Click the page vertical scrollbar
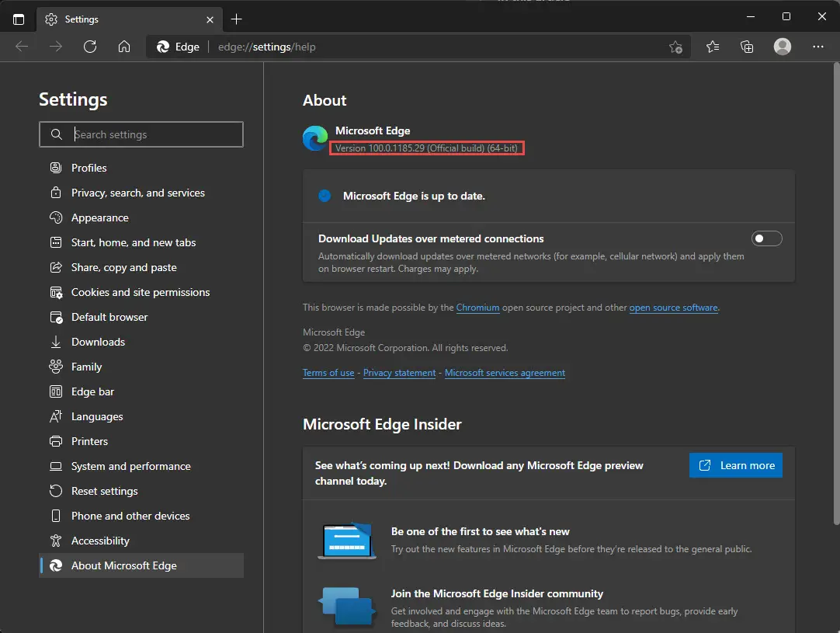Viewport: 840px width, 633px height. (x=836, y=294)
